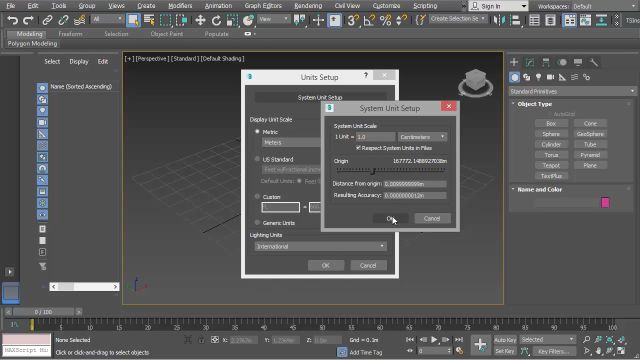Viewport: 640px width, 360px height.
Task: Click Cancel in System Unit Setup
Action: coord(432,218)
